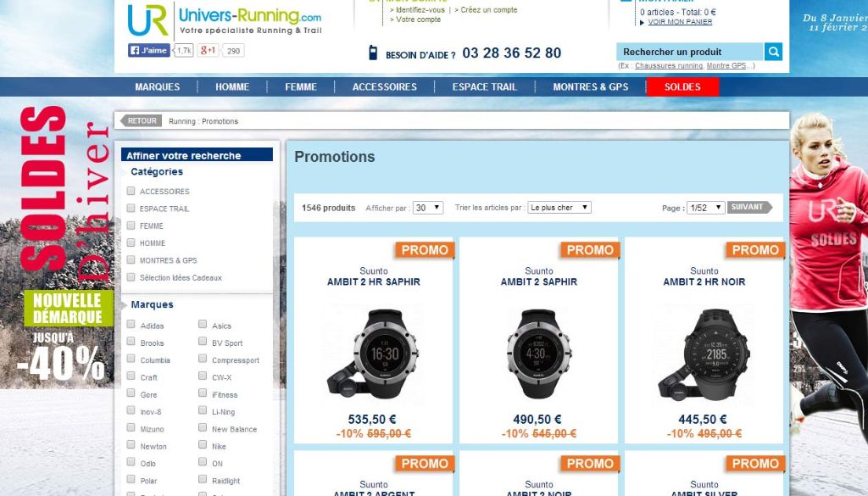Image resolution: width=868 pixels, height=496 pixels.
Task: Click the RETOUR back arrow button
Action: click(141, 120)
